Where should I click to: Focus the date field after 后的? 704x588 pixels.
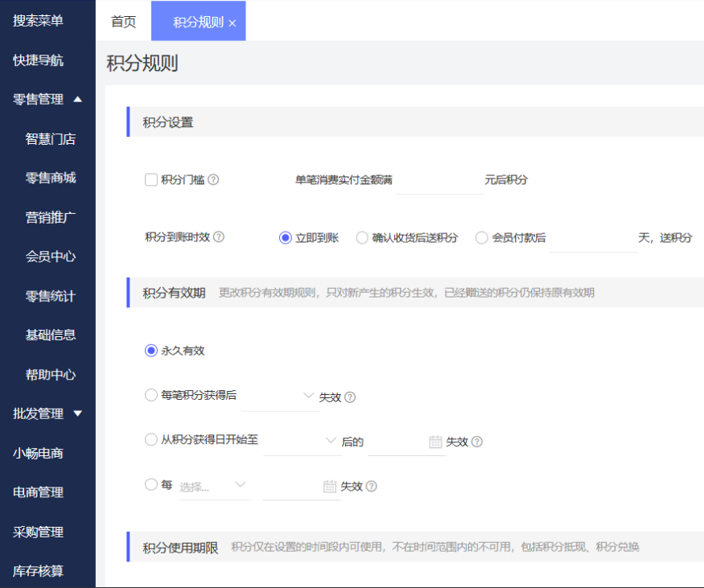point(406,442)
